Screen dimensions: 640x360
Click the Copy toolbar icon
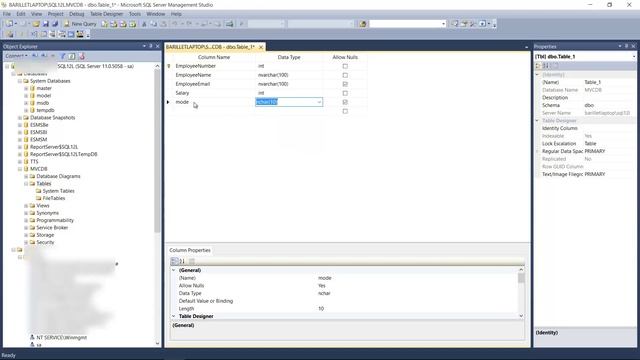tap(153, 24)
